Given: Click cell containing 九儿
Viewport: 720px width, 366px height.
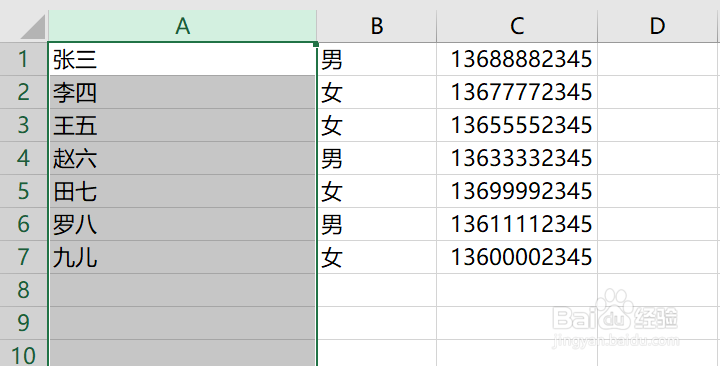Looking at the screenshot, I should 182,257.
